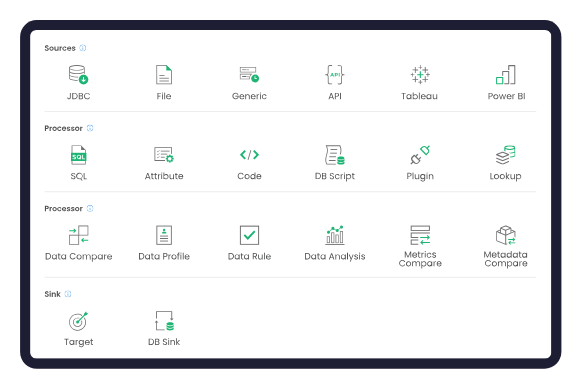Select the Plugin processor icon
The image size is (582, 389).
[x=420, y=155]
